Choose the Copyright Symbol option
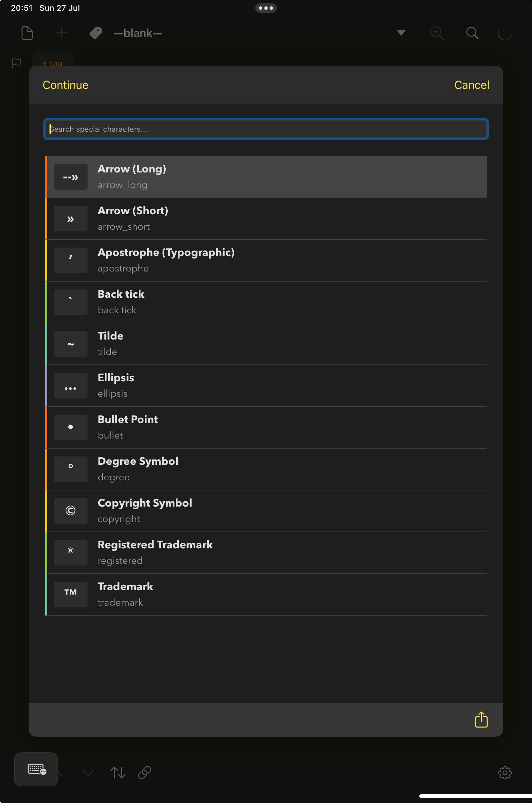 (266, 511)
